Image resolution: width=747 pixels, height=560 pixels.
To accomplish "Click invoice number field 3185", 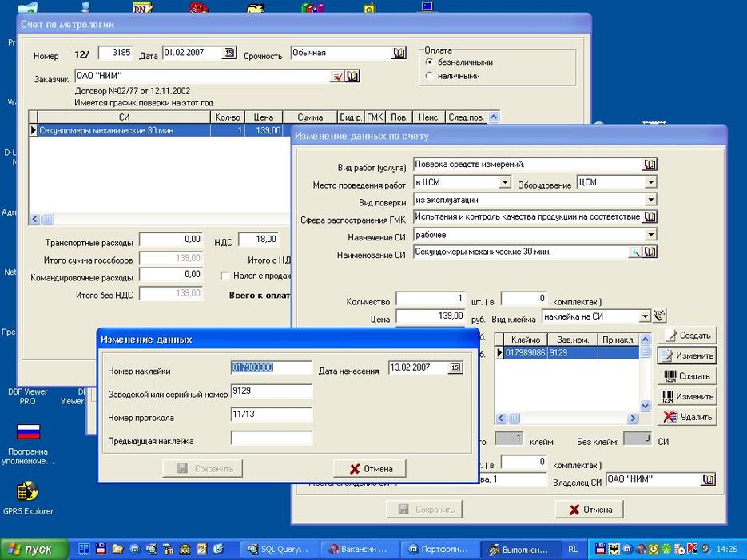I will (x=115, y=53).
